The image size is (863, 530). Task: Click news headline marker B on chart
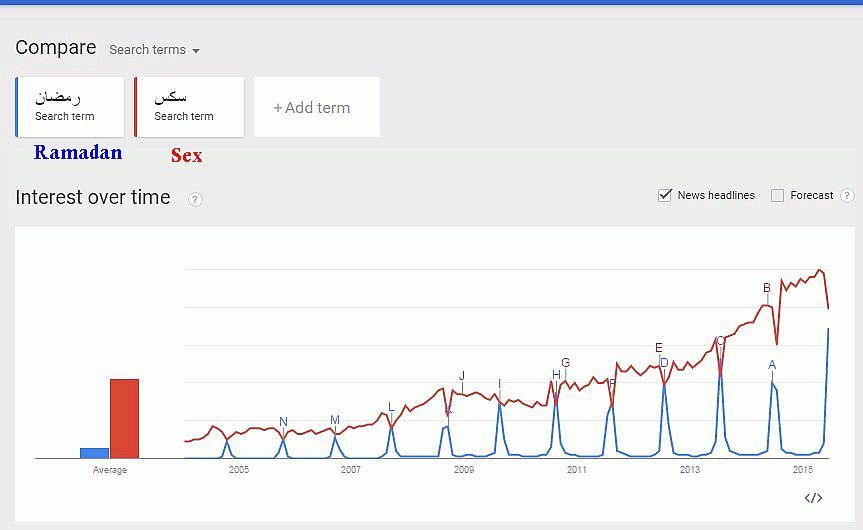(767, 288)
